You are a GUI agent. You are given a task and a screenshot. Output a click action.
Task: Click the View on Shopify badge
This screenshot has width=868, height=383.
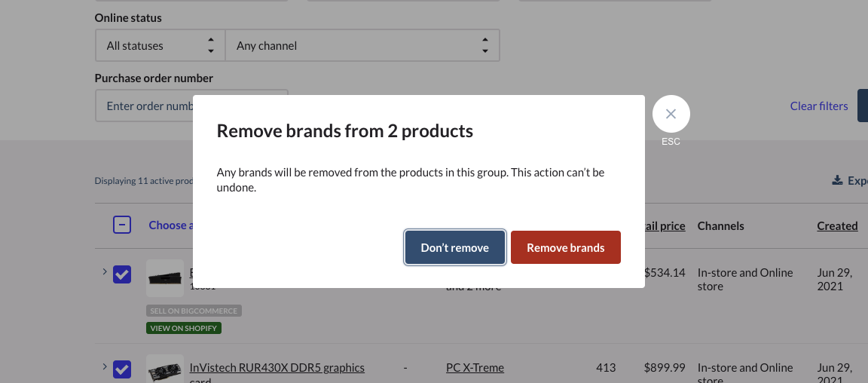184,328
